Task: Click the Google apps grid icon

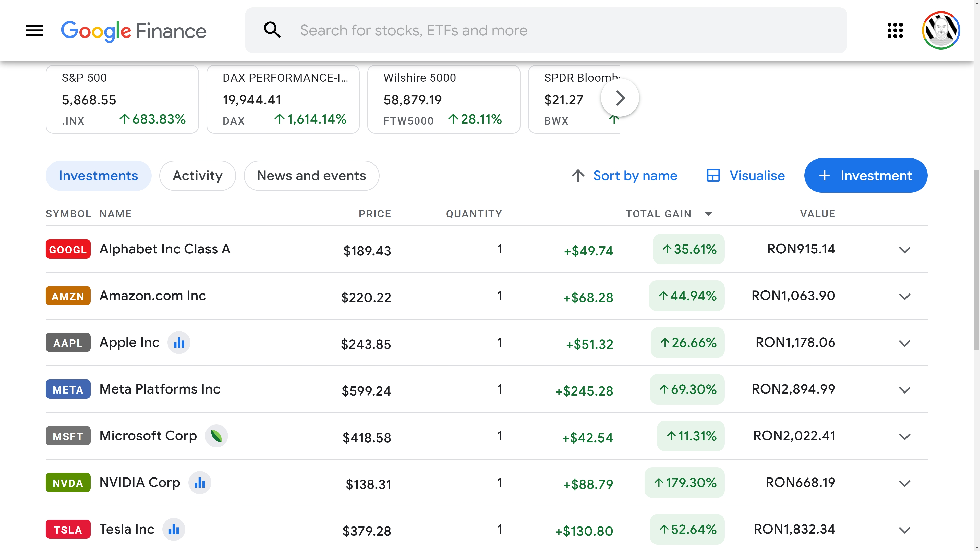Action: coord(895,30)
